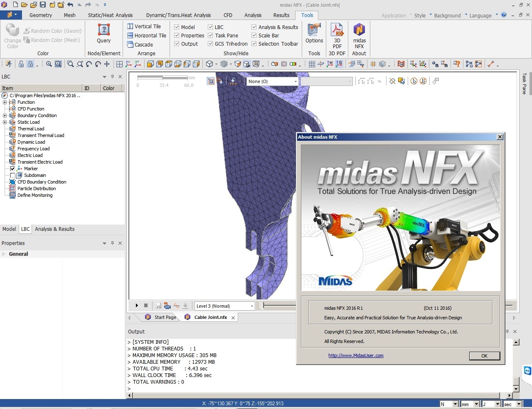Viewport: 532px width, 409px height.
Task: Open the Level 3 (Normal) dropdown
Action: pos(224,306)
